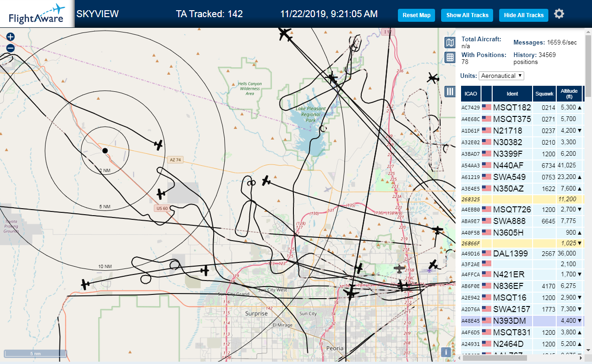
Task: Select the gray aircraft icon near Phoenix
Action: click(399, 268)
